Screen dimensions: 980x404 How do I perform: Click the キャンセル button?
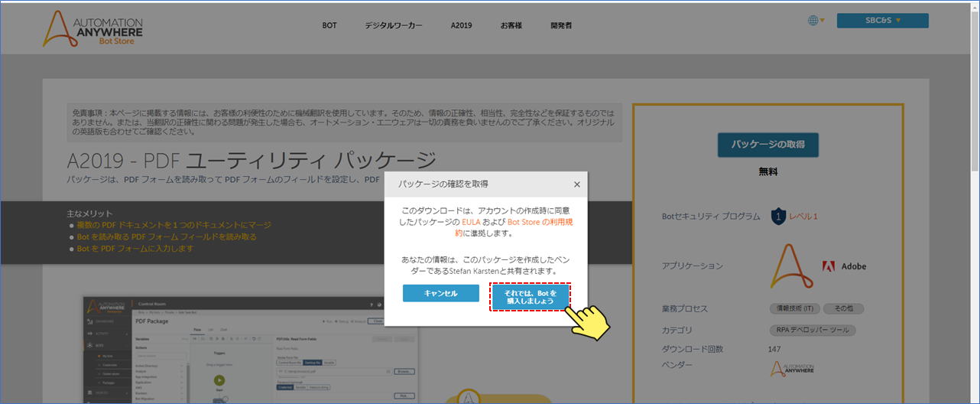pyautogui.click(x=441, y=293)
